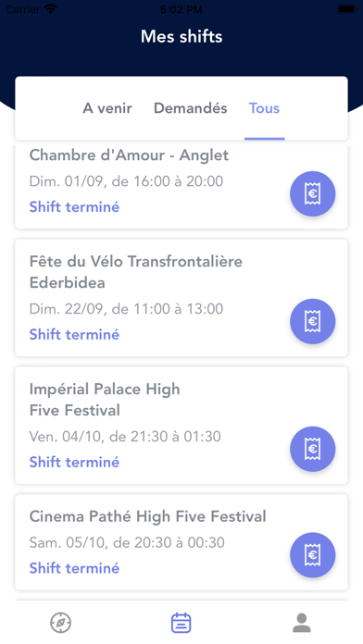Tap the euro receipt button for Fête du Vélo
Image resolution: width=363 pixels, height=644 pixels.
[x=312, y=321]
